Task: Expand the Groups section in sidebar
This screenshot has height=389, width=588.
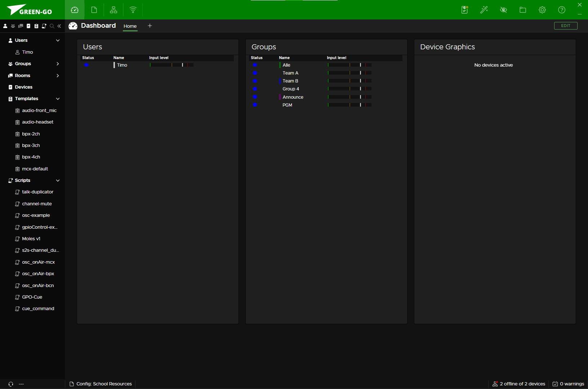Action: pyautogui.click(x=58, y=64)
